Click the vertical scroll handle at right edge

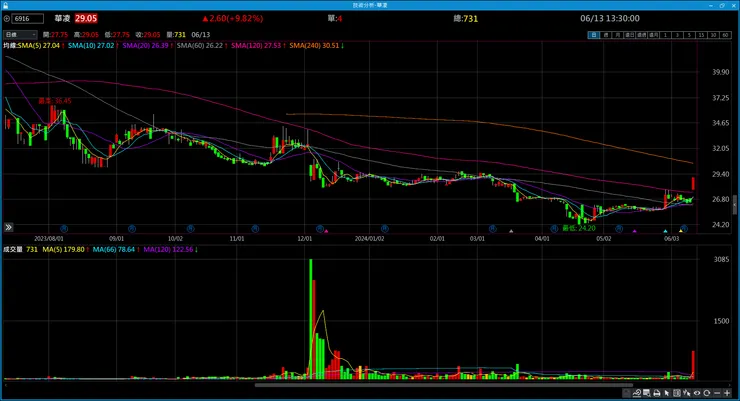click(x=735, y=204)
